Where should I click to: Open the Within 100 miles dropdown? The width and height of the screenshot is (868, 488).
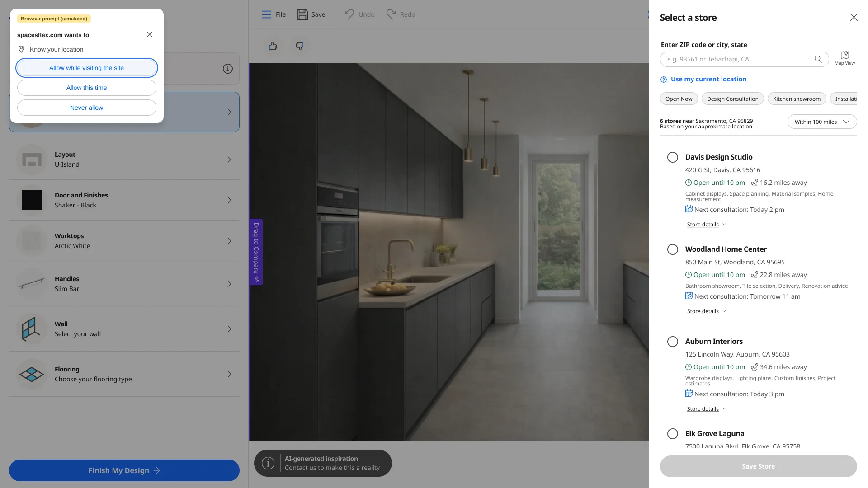tap(822, 122)
